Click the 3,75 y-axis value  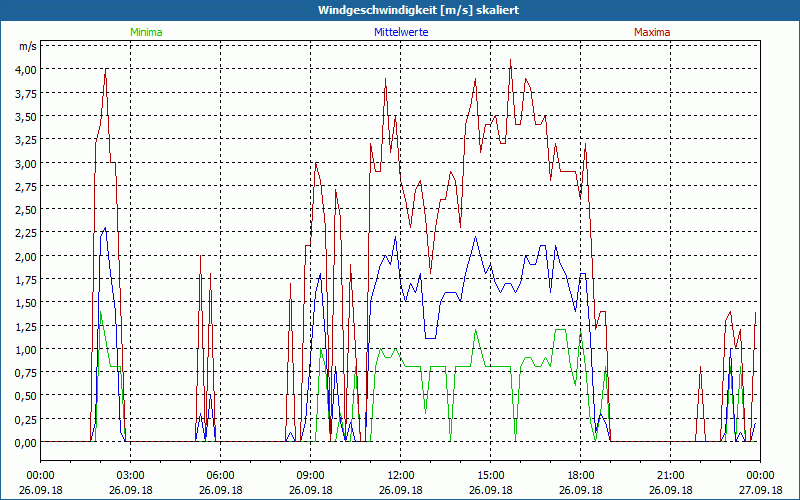(x=26, y=93)
